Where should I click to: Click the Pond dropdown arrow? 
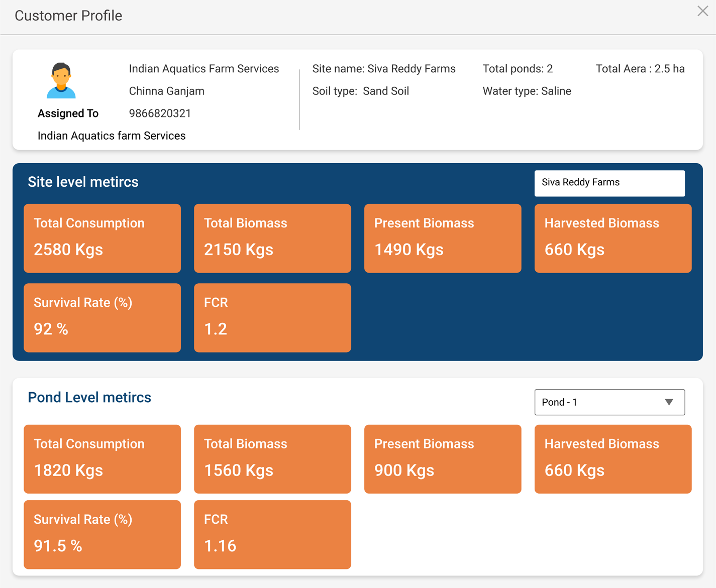pyautogui.click(x=669, y=402)
